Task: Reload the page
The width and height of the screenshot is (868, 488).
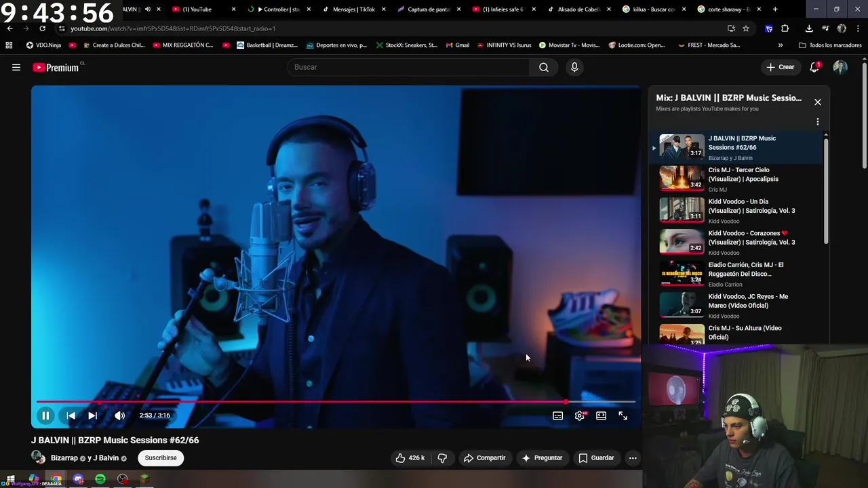Action: [42, 28]
